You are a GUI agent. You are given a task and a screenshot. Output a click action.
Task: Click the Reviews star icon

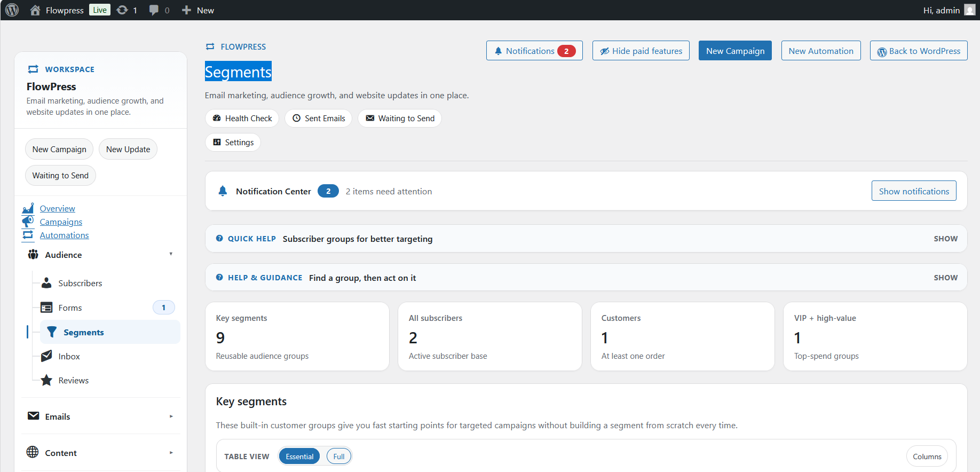pos(46,380)
